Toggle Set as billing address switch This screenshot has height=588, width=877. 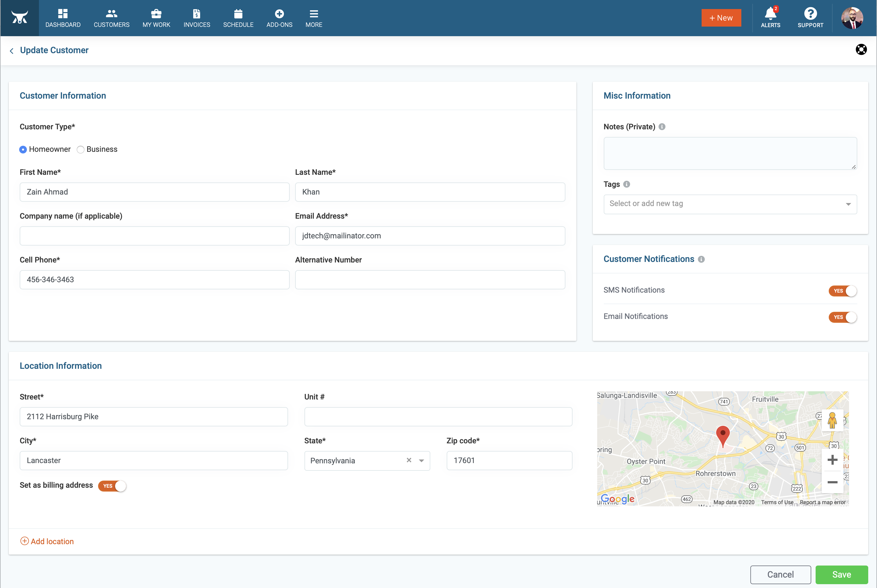(112, 486)
